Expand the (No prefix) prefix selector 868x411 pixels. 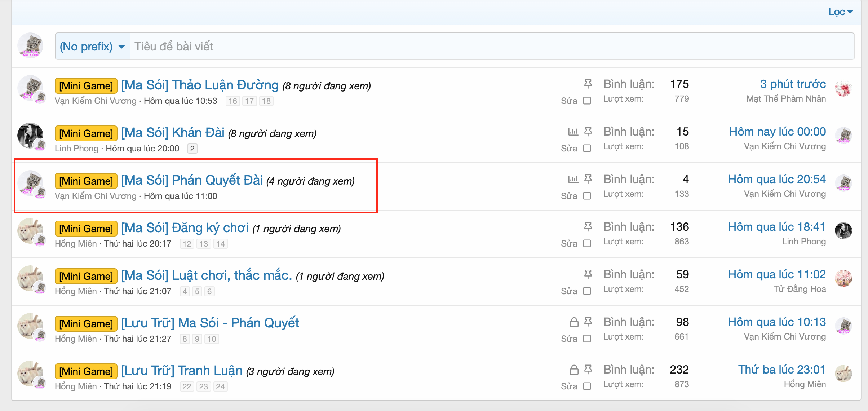pyautogui.click(x=92, y=47)
